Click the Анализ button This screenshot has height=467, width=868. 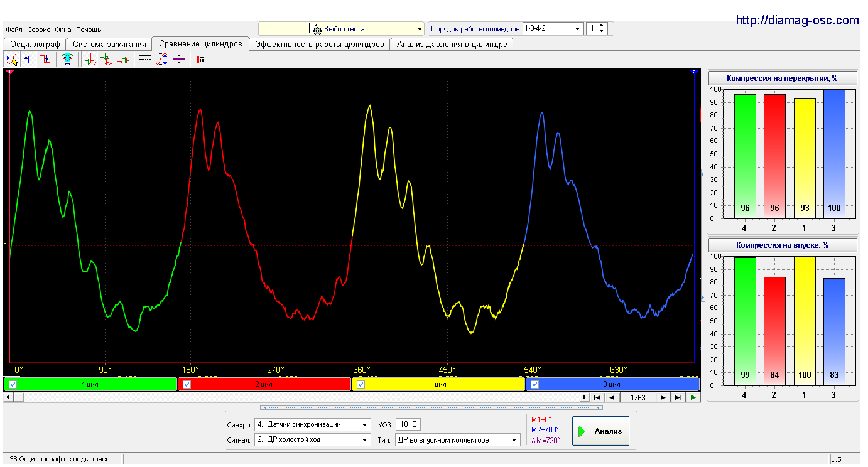(x=600, y=431)
